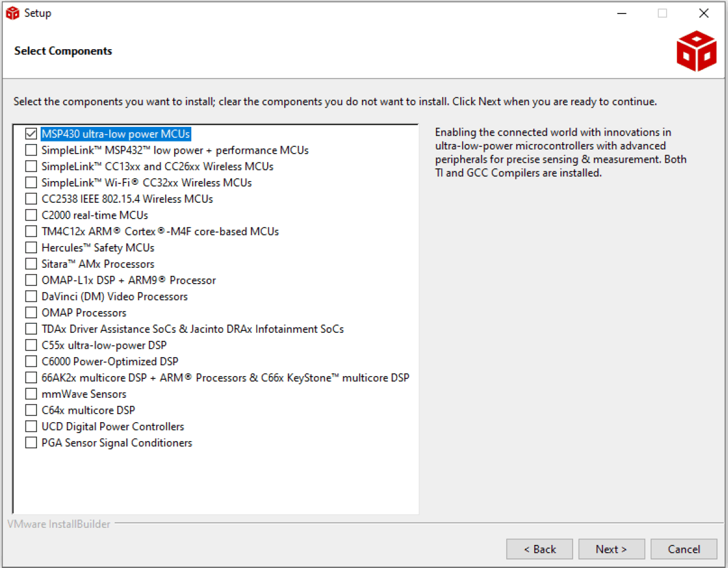Image resolution: width=728 pixels, height=568 pixels.
Task: Select the CC2538 IEEE 802.15.4 list item label
Action: (127, 199)
